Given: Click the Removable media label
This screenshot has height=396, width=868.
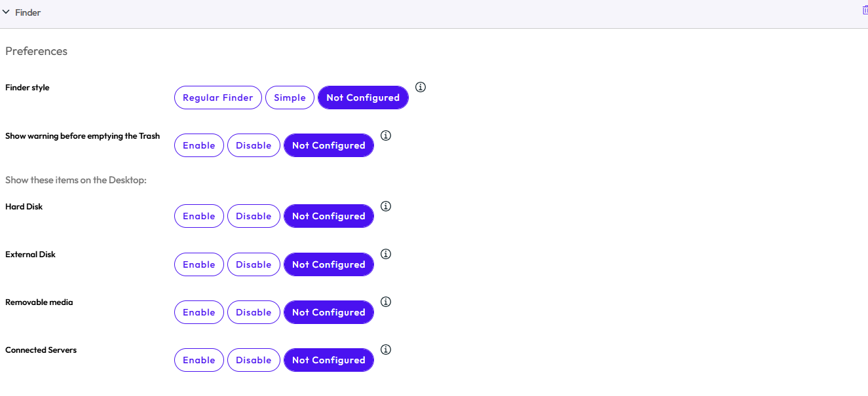Looking at the screenshot, I should click(x=39, y=302).
